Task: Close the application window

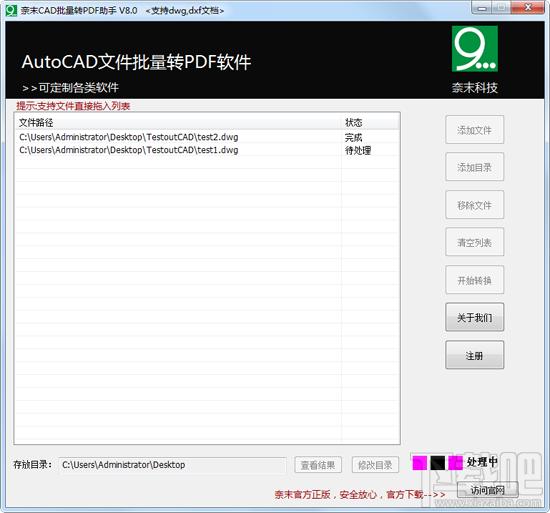Action: click(x=528, y=8)
